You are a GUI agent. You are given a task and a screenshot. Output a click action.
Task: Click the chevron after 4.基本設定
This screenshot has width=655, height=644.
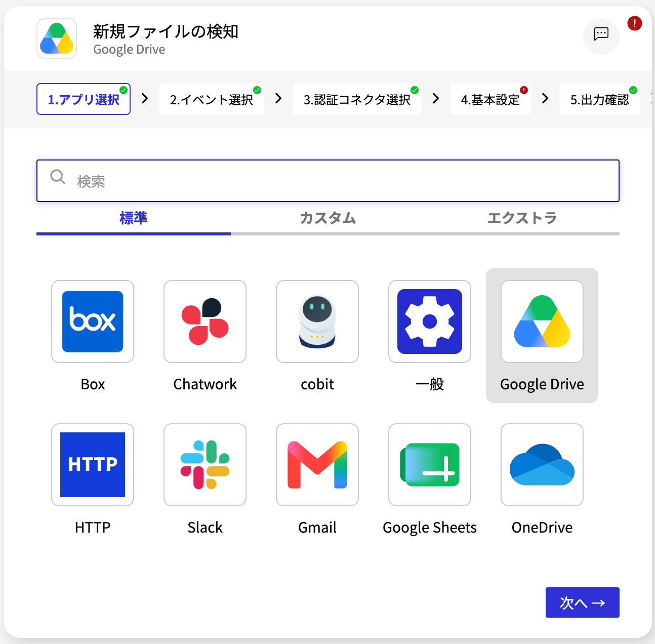545,98
